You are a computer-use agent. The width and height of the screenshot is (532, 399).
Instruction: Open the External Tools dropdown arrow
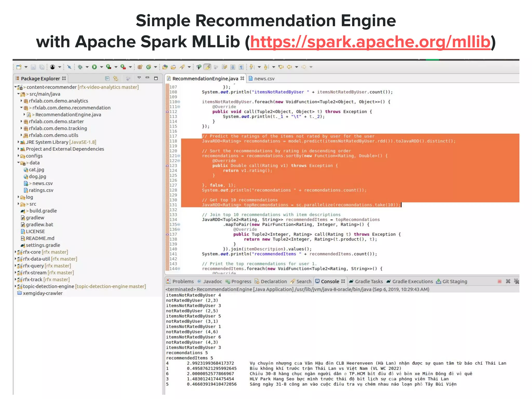[x=130, y=67]
